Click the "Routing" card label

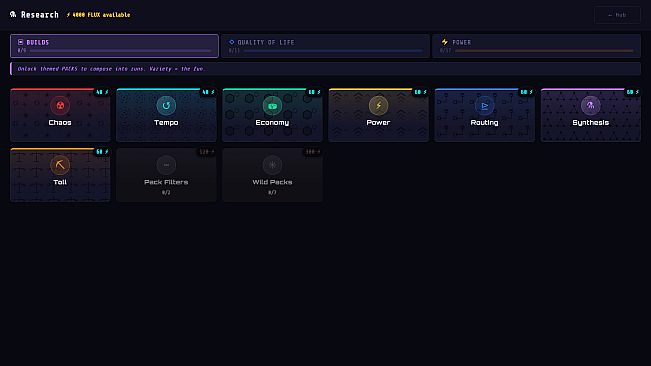[x=485, y=122]
